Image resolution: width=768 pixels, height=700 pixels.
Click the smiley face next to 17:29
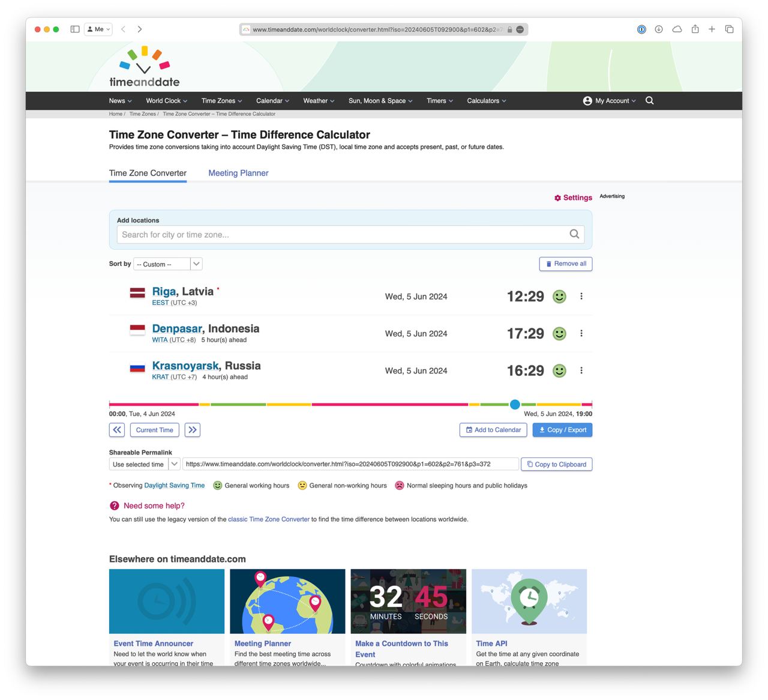pos(559,334)
